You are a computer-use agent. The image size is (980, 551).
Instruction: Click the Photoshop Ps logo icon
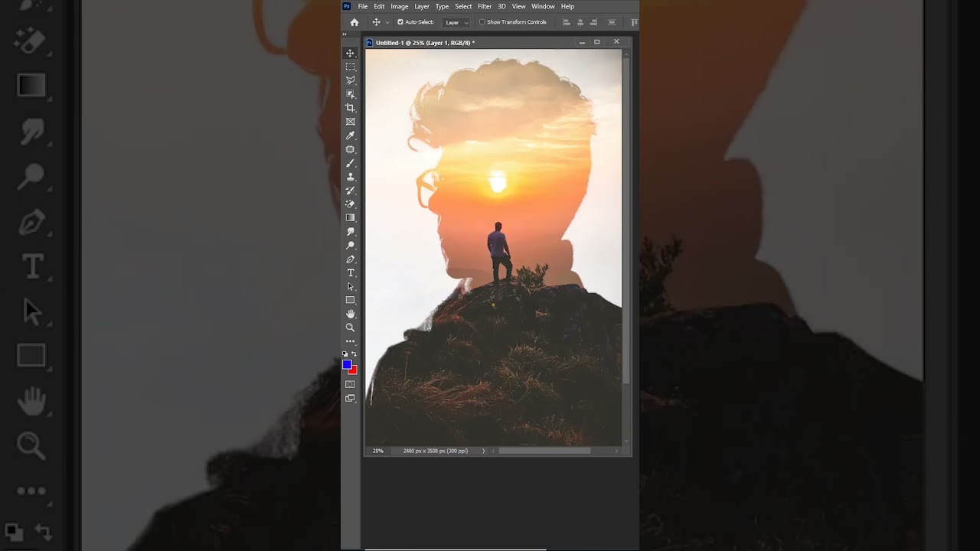347,6
